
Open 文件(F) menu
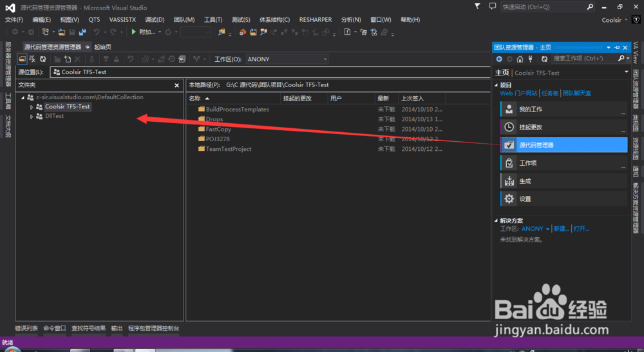[x=14, y=20]
